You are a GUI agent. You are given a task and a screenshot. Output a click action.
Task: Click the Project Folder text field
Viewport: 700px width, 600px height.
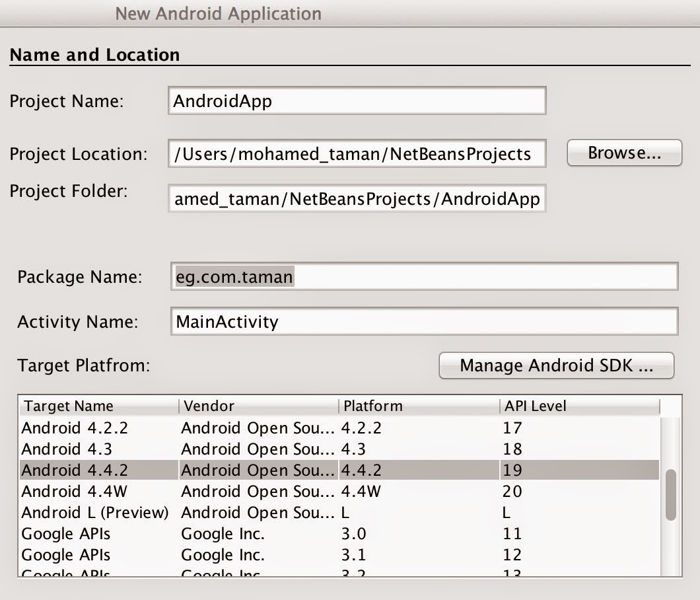coord(357,198)
